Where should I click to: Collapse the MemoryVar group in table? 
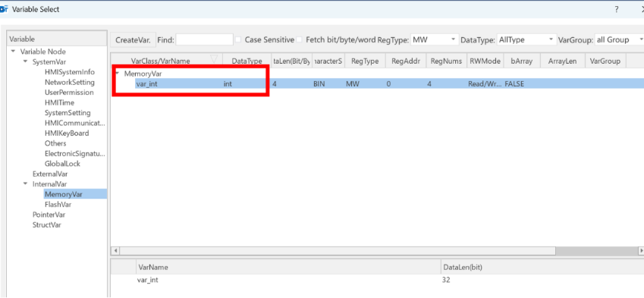[118, 74]
